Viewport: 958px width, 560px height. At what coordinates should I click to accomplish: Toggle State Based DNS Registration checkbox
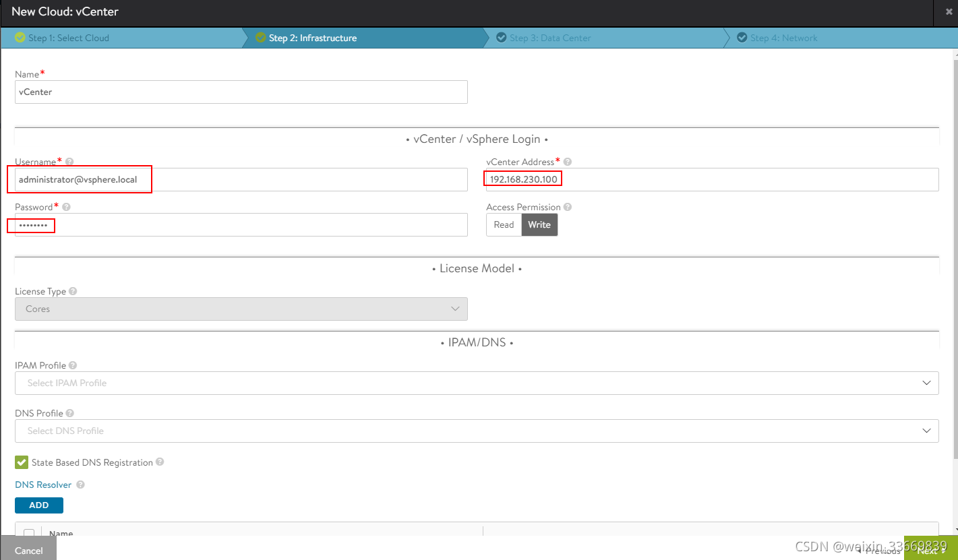[22, 462]
